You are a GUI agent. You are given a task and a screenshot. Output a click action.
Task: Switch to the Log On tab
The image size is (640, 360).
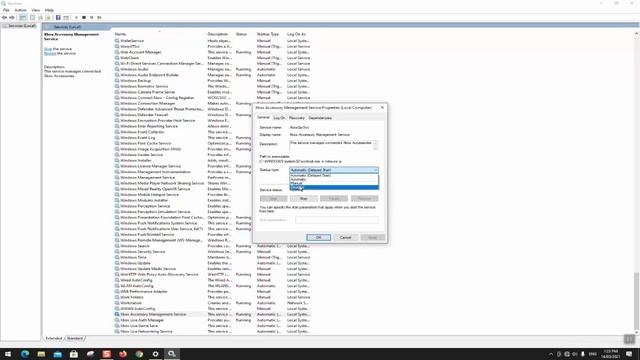(279, 118)
